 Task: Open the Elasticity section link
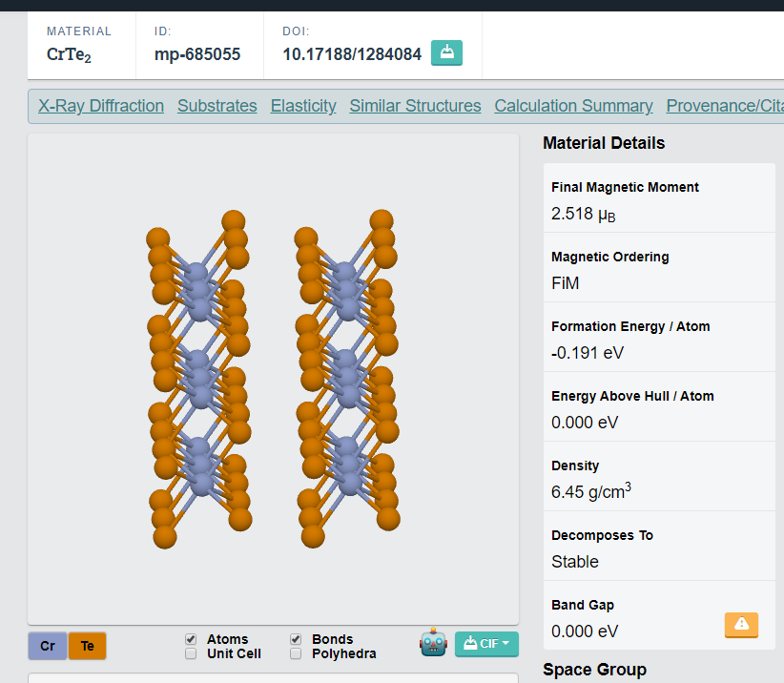tap(303, 106)
